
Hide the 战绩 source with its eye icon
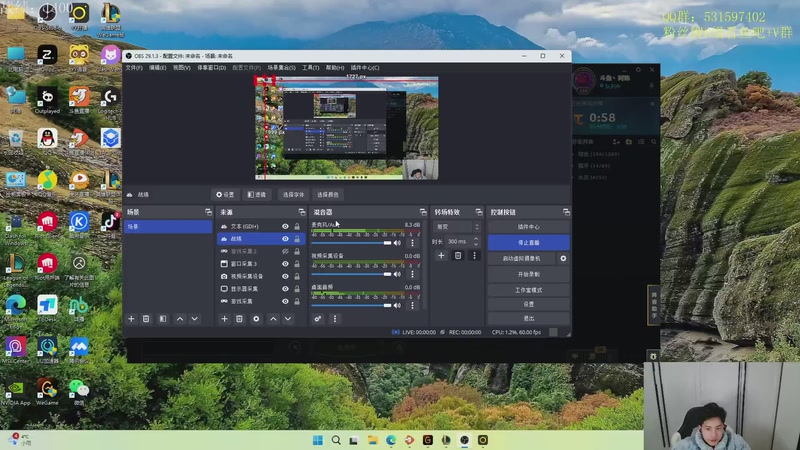tap(285, 239)
